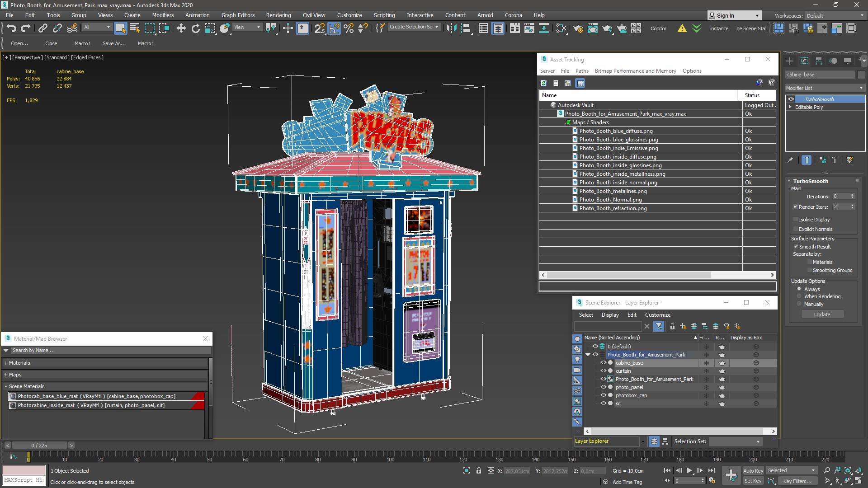Click the Sign In button
The width and height of the screenshot is (868, 488).
(x=735, y=15)
